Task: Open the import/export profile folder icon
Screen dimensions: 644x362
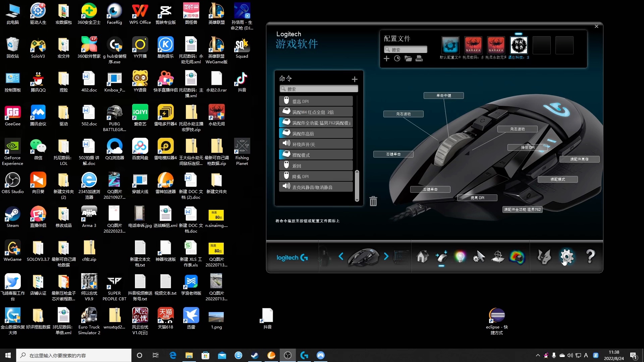Action: coord(408,59)
